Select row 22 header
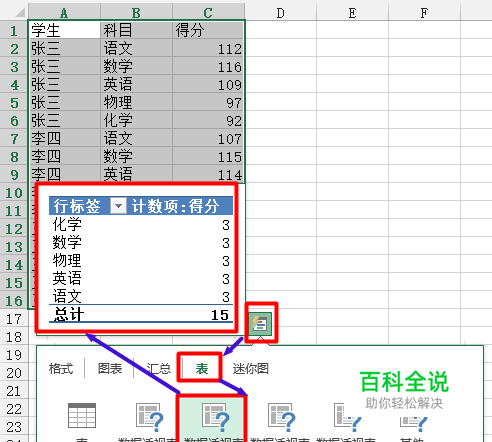The width and height of the screenshot is (492, 442). click(x=14, y=409)
